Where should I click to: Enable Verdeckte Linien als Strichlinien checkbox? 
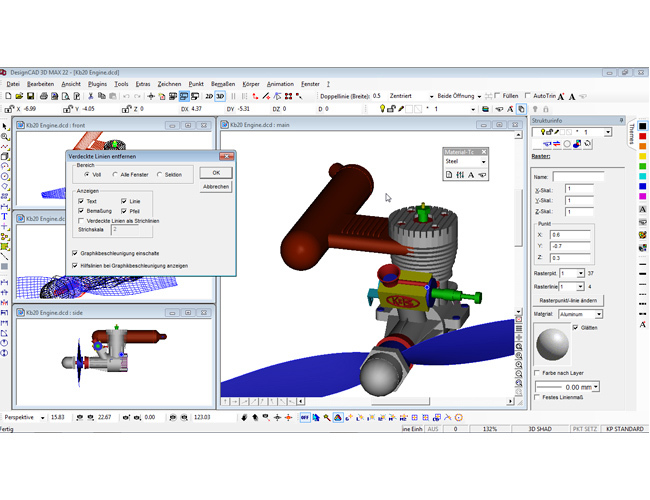coord(81,221)
